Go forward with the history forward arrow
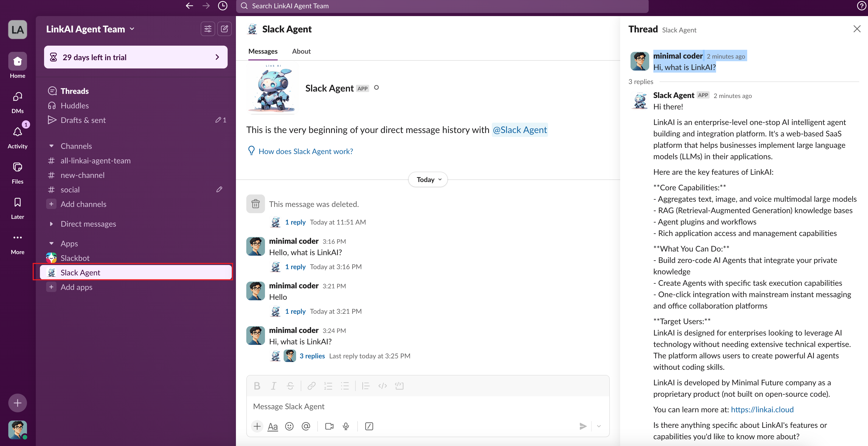This screenshot has width=868, height=446. pyautogui.click(x=206, y=6)
